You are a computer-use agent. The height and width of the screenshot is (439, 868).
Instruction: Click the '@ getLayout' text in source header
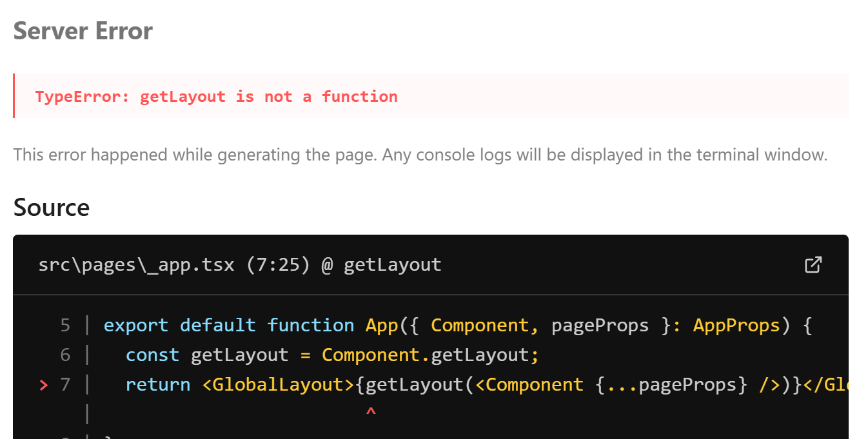point(382,265)
